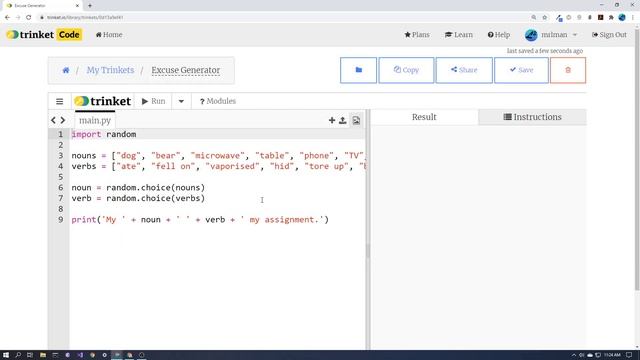This screenshot has width=640, height=360.
Task: Open the Modules help button
Action: (x=218, y=101)
